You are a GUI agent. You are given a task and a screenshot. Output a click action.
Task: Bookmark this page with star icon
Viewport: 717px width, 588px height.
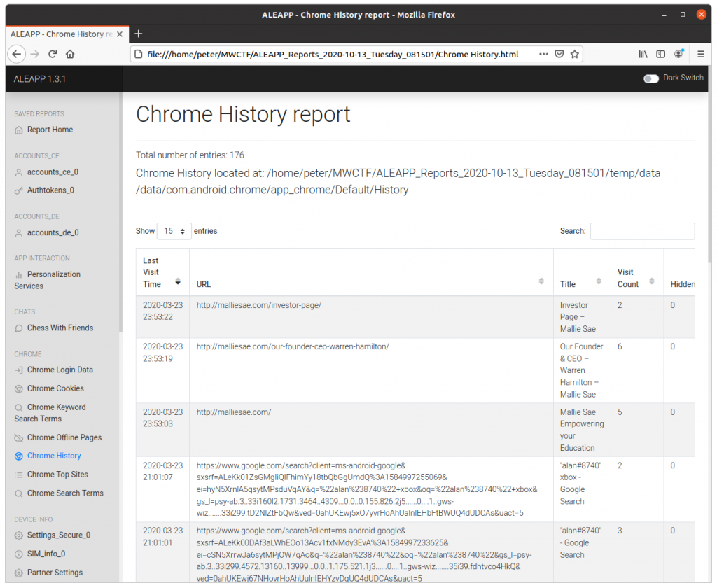tap(575, 54)
